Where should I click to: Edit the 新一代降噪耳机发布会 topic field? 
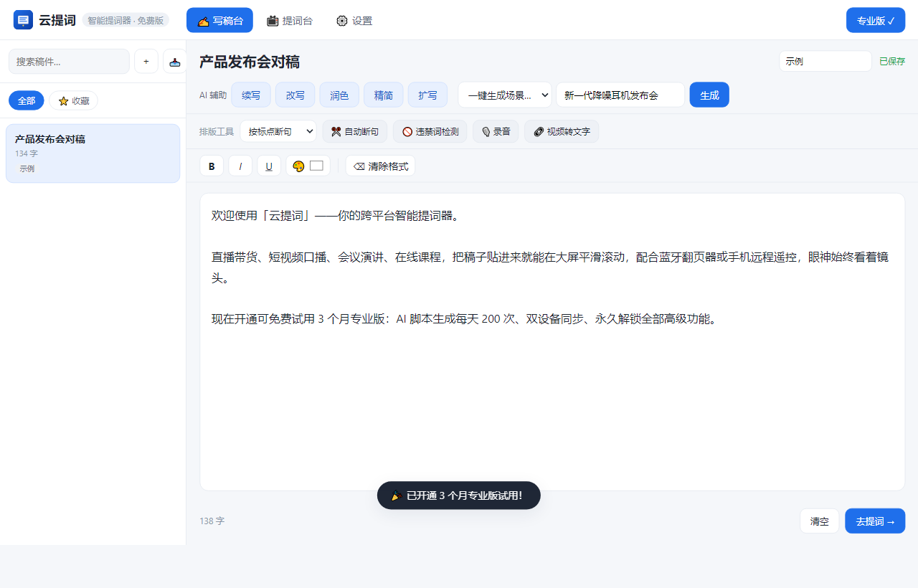click(x=620, y=95)
